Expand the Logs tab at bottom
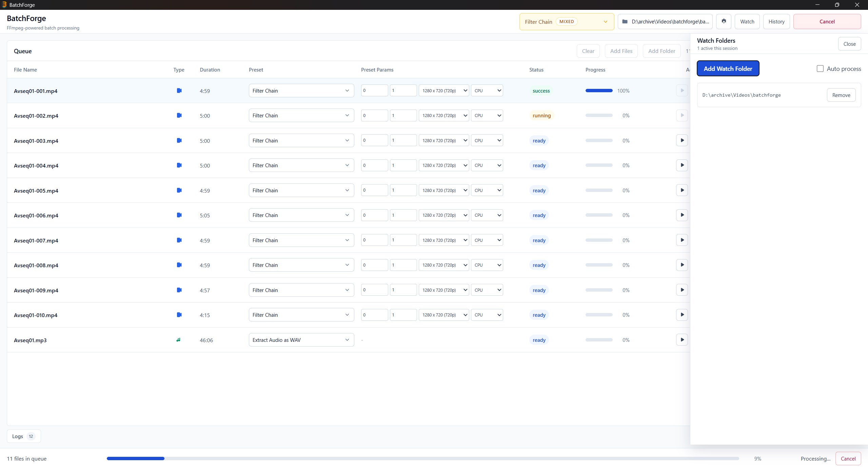This screenshot has height=468, width=868. 24,436
